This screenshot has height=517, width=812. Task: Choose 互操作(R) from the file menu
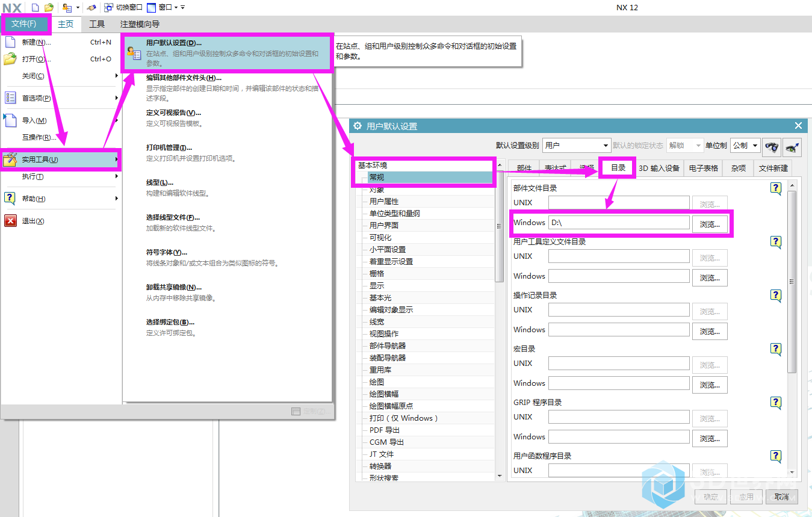click(x=60, y=137)
